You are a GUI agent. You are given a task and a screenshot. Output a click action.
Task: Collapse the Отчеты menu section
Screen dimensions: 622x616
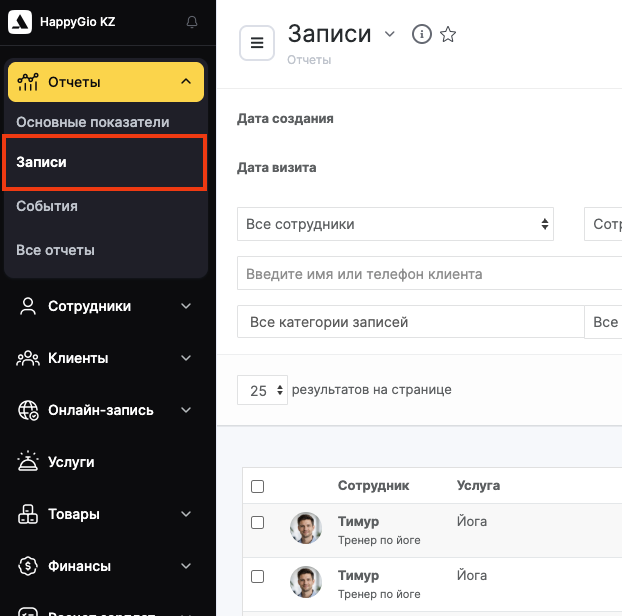click(x=186, y=82)
